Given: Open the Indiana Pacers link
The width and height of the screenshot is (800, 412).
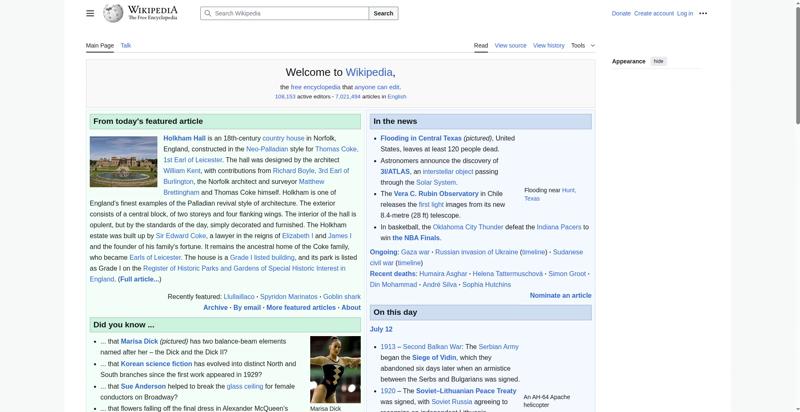Looking at the screenshot, I should tap(559, 227).
